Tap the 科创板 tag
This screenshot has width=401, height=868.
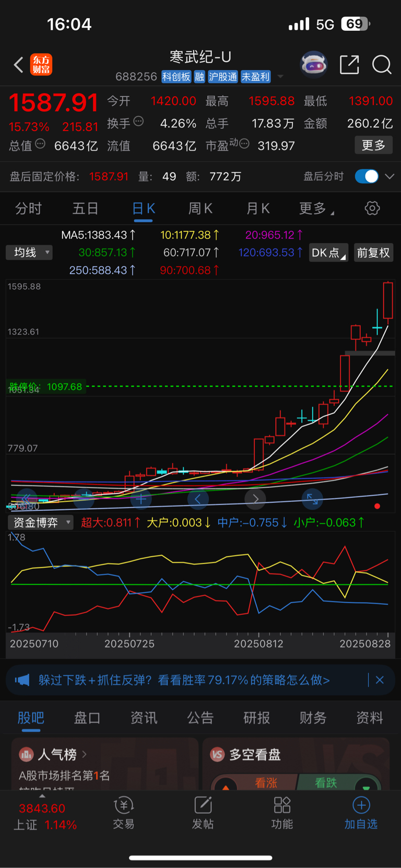point(176,77)
